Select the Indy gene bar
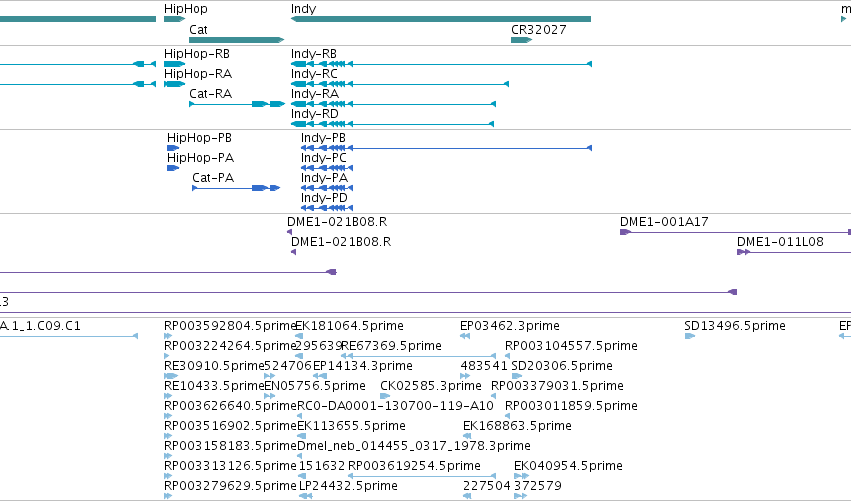 [441, 19]
